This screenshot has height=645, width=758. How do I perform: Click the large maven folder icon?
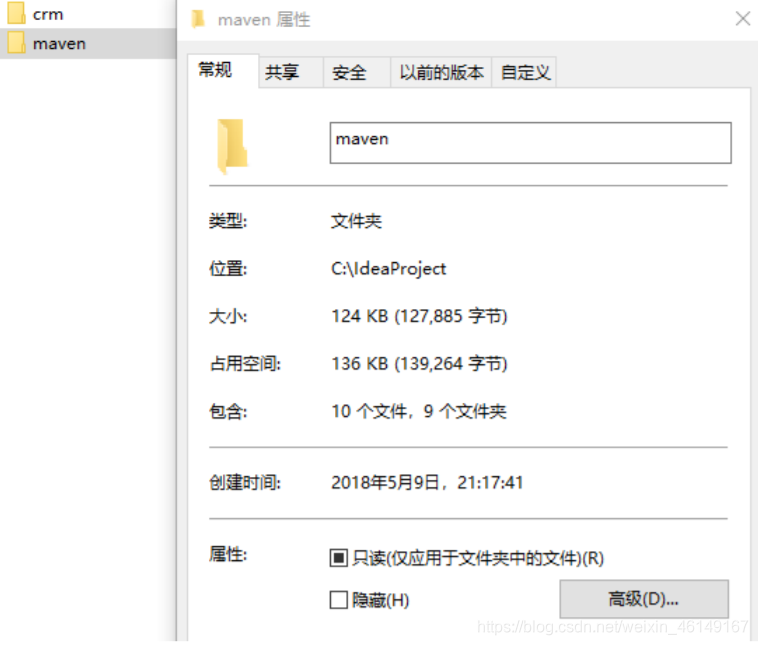click(233, 146)
